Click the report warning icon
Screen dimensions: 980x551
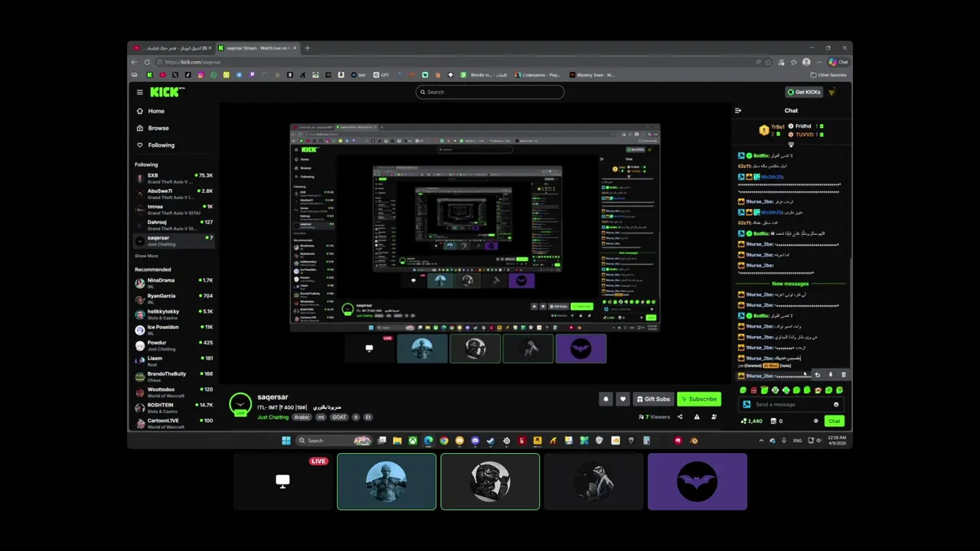pyautogui.click(x=697, y=417)
